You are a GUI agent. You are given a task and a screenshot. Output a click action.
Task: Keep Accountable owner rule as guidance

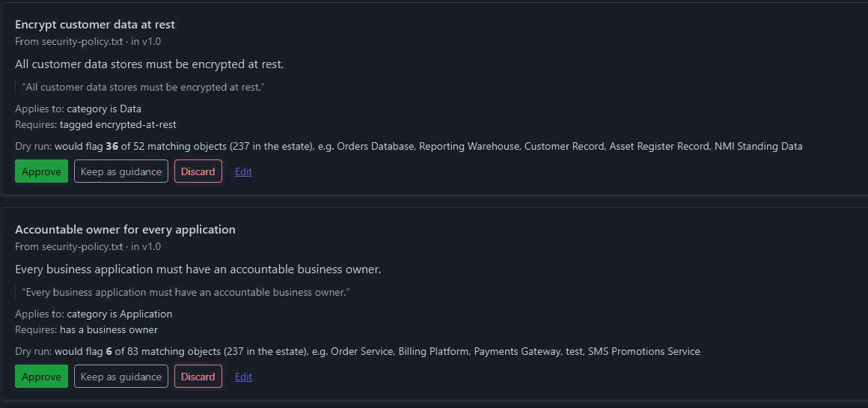click(121, 377)
